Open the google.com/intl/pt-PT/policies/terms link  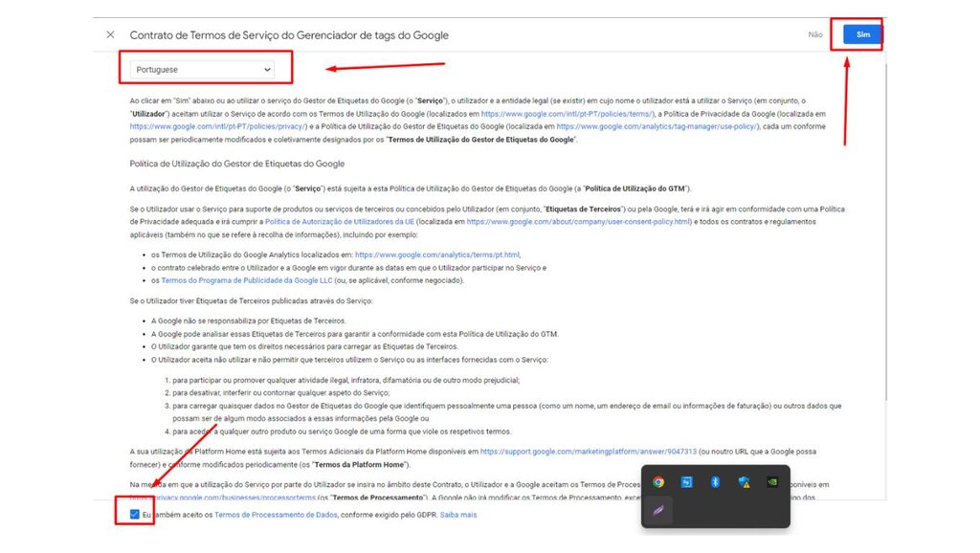pyautogui.click(x=568, y=114)
